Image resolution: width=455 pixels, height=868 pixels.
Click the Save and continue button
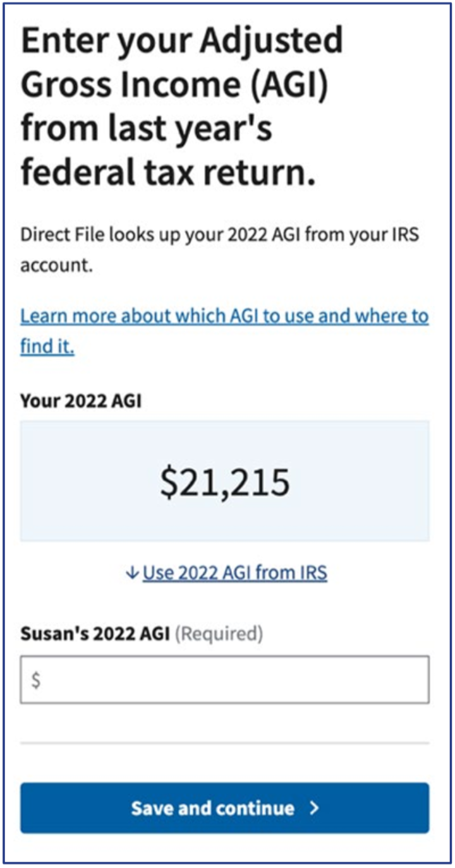pos(224,808)
